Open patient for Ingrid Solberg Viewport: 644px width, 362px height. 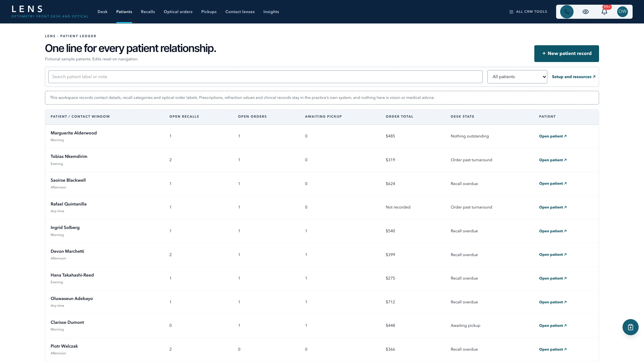coord(553,231)
